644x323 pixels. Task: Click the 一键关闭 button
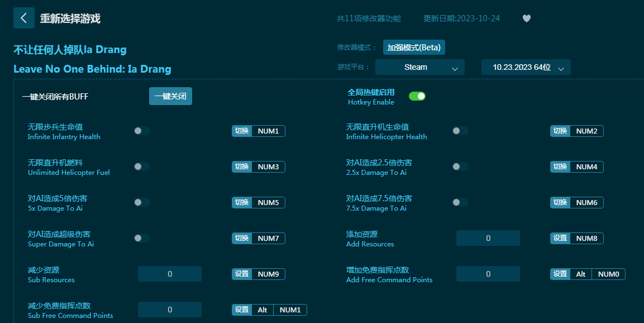tap(170, 96)
